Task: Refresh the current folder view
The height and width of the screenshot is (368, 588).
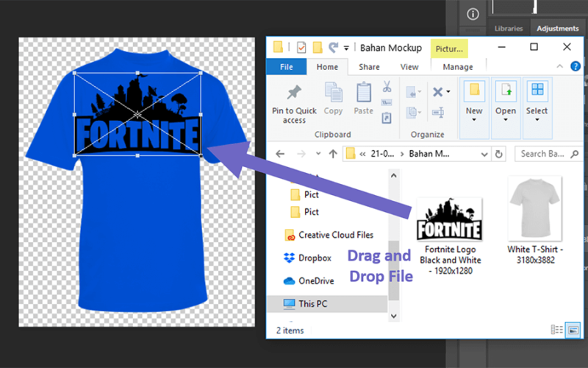Action: (498, 154)
